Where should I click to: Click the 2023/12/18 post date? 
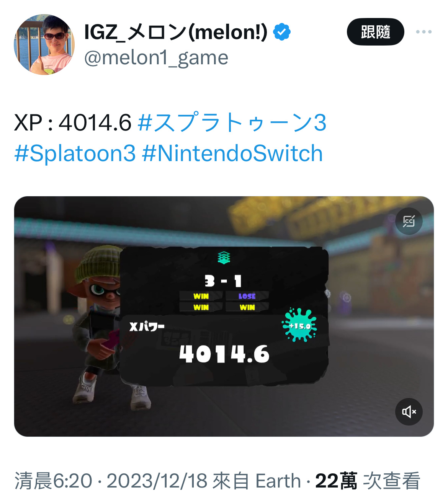tap(157, 481)
